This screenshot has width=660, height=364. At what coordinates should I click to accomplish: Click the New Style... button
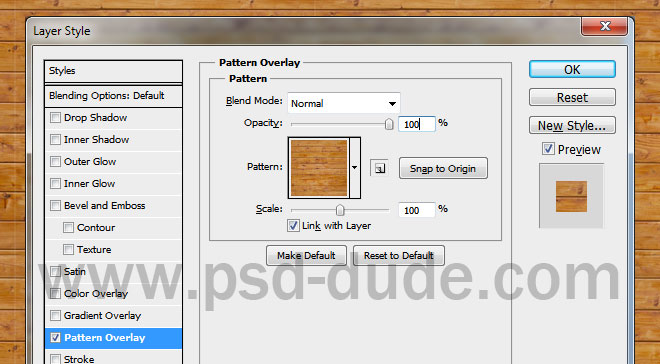(572, 125)
